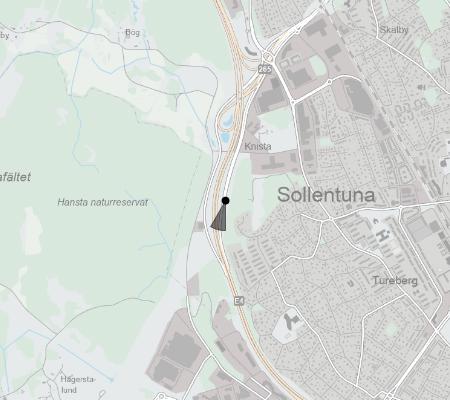Select the Bög place label
Image resolution: width=450 pixels, height=400 pixels.
[x=133, y=33]
